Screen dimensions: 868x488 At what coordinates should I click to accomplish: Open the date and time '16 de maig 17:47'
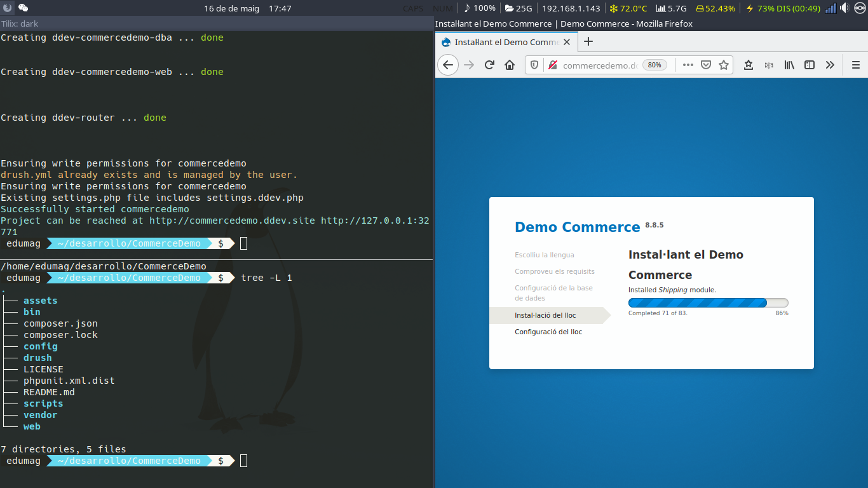pos(248,8)
